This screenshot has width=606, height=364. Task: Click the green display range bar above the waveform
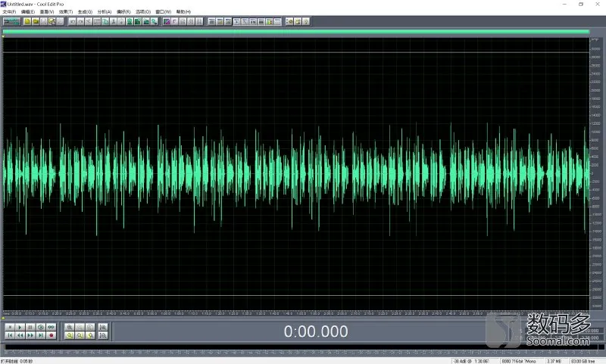point(296,31)
